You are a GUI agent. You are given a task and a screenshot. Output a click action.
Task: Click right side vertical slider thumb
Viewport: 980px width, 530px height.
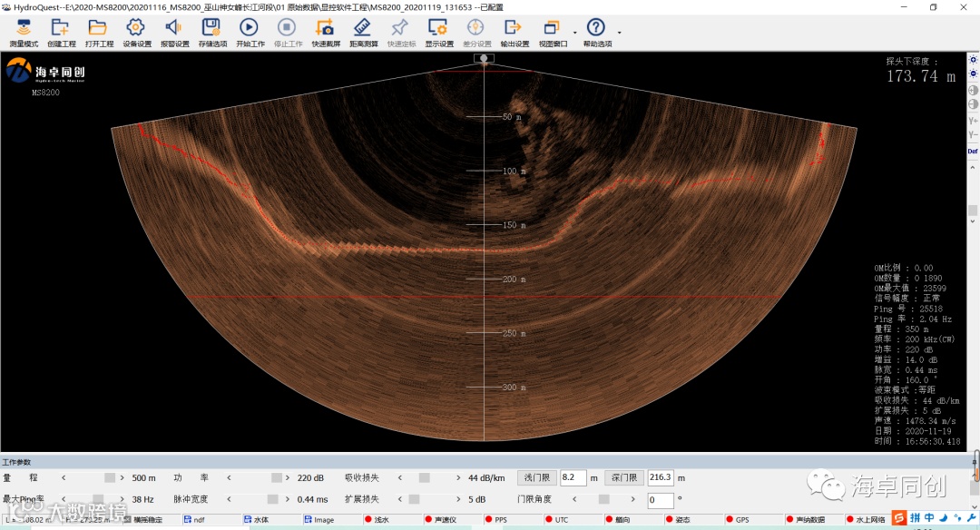pos(973,210)
